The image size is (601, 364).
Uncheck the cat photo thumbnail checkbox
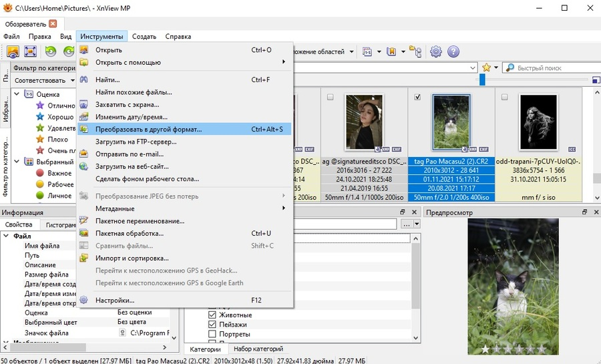[x=417, y=98]
